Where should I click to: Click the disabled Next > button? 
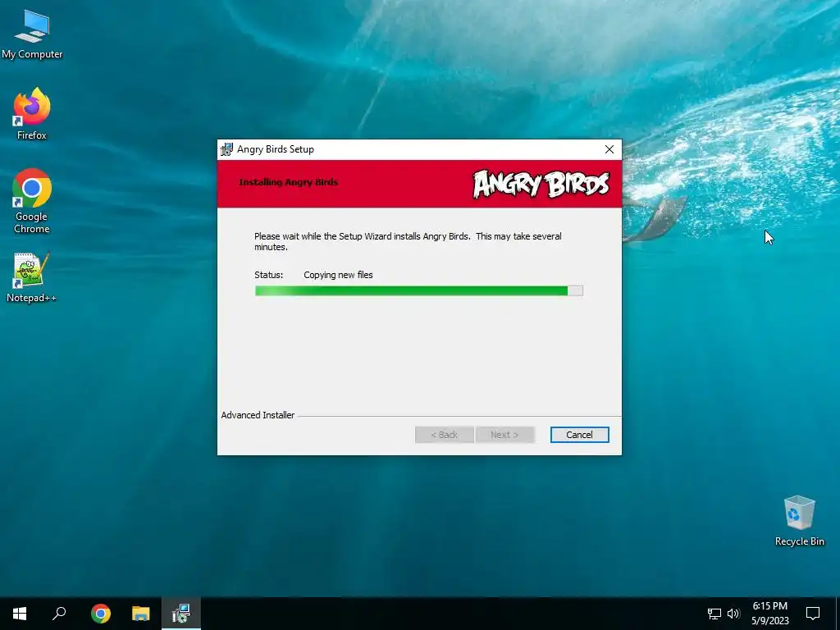coord(504,435)
